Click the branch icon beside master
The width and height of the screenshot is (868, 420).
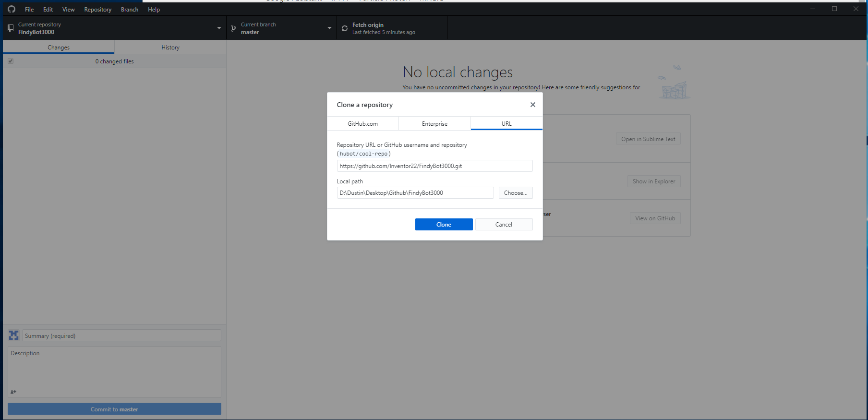[234, 28]
